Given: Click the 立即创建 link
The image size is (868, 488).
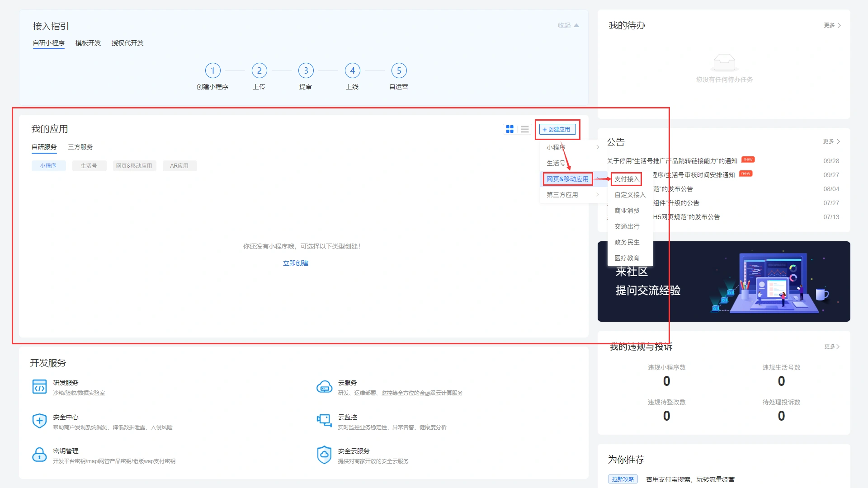Looking at the screenshot, I should [296, 263].
